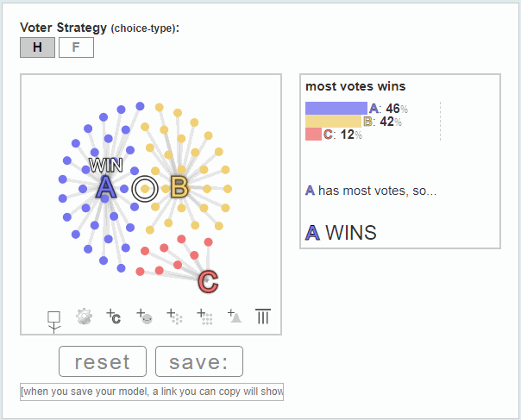The width and height of the screenshot is (521, 420).
Task: Select candidate A in the sandbox
Action: pos(105,187)
